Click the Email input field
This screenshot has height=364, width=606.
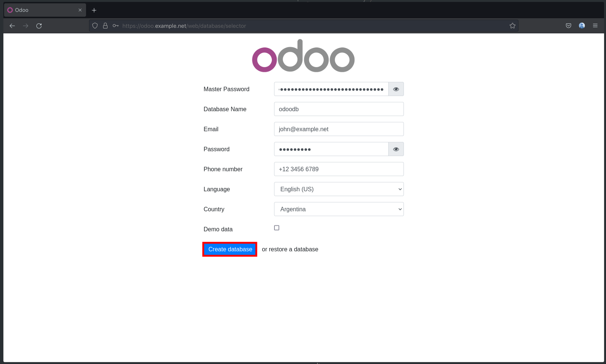point(339,129)
